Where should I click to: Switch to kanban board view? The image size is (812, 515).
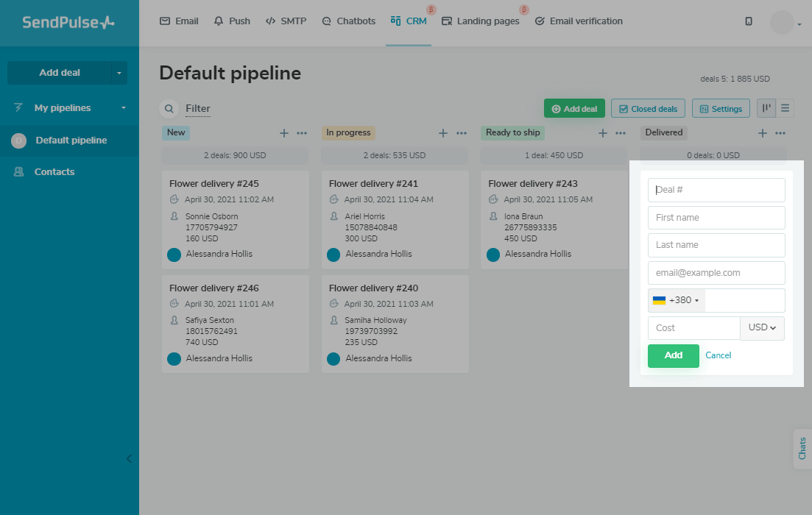tap(766, 108)
